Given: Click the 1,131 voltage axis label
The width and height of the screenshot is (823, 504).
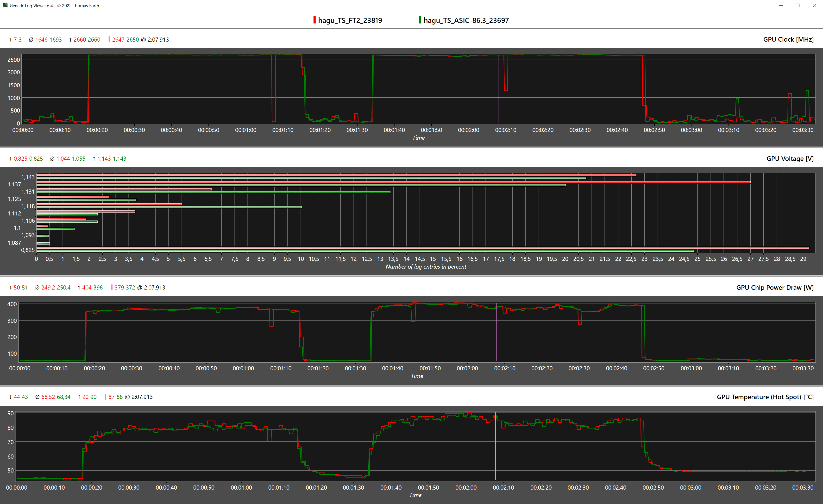Looking at the screenshot, I should point(28,192).
